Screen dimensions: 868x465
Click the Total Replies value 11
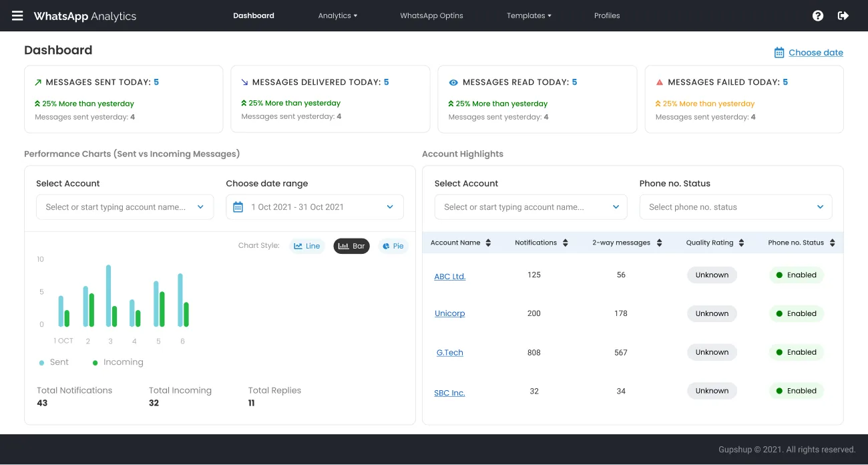tap(252, 403)
